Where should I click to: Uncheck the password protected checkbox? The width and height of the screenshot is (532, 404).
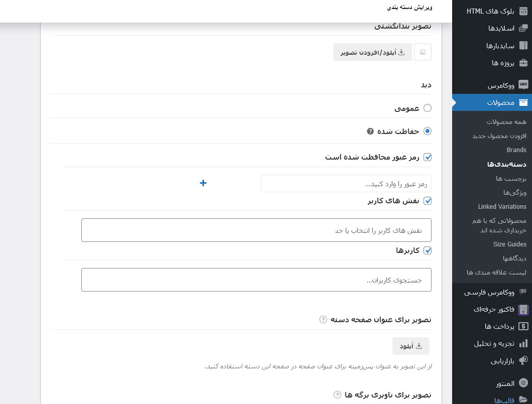tap(428, 157)
